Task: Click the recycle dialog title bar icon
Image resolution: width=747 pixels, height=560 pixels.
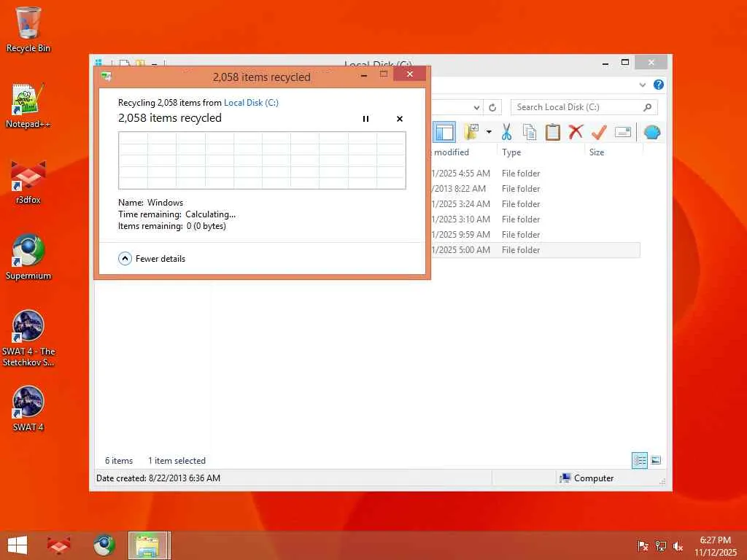Action: tap(107, 76)
